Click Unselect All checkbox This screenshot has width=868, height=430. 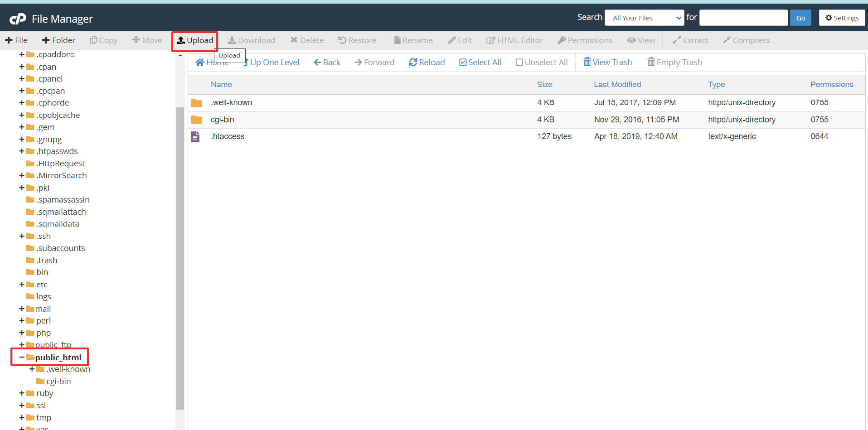tap(541, 63)
